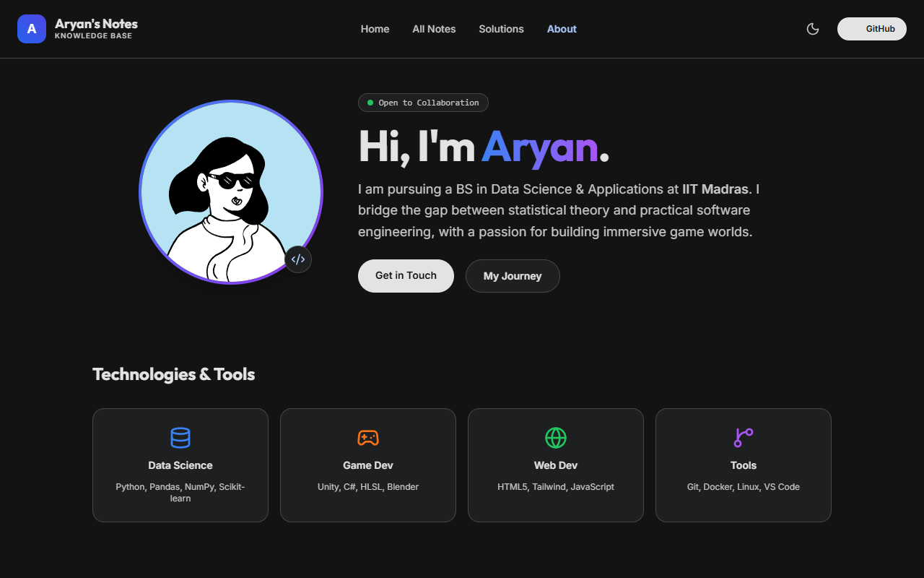Navigate to Solutions in the top menu
This screenshot has height=578, width=924.
[501, 29]
